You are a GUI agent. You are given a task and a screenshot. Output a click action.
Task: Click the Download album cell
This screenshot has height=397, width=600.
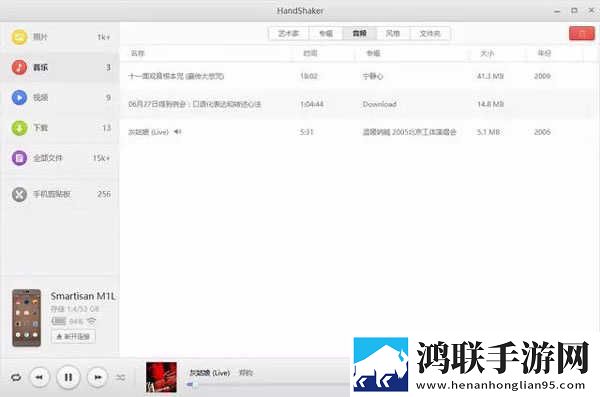point(380,104)
